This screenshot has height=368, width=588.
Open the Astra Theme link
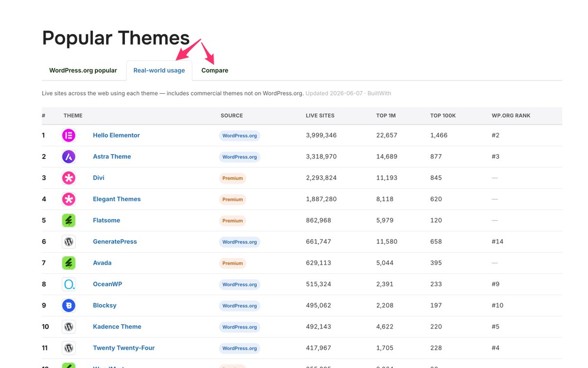click(112, 157)
